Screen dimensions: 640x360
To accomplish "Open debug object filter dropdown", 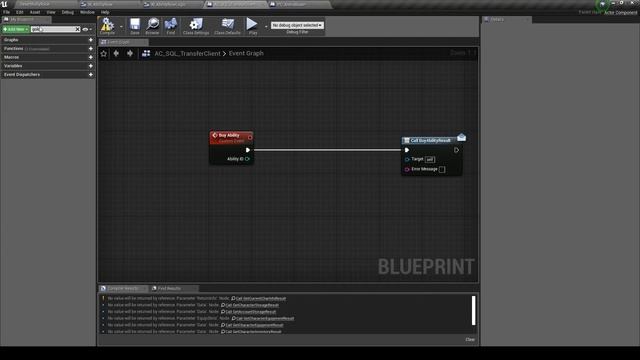I will coord(297,25).
